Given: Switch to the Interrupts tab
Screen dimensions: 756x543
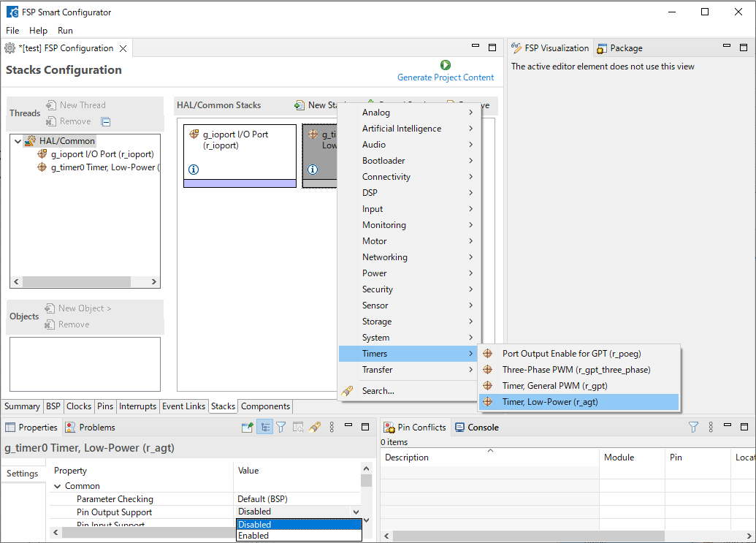Looking at the screenshot, I should tap(138, 406).
